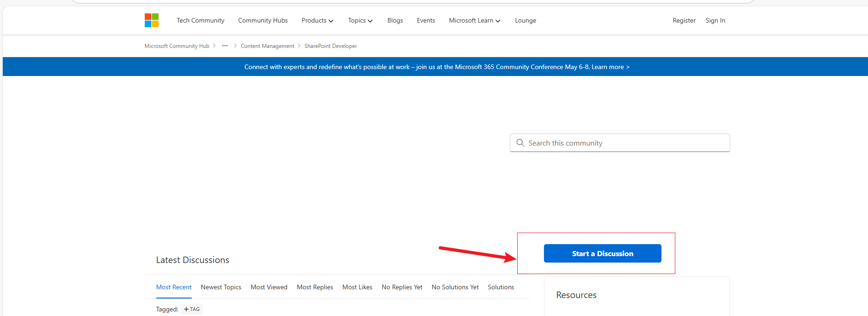The width and height of the screenshot is (868, 316).
Task: Switch to the Most Likes tab
Action: (x=357, y=287)
